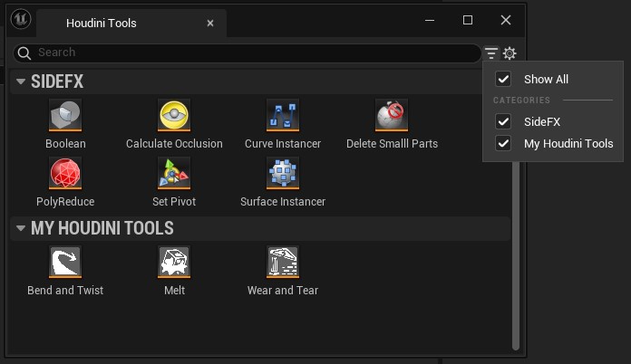
Task: Open the settings gear icon
Action: 510,53
